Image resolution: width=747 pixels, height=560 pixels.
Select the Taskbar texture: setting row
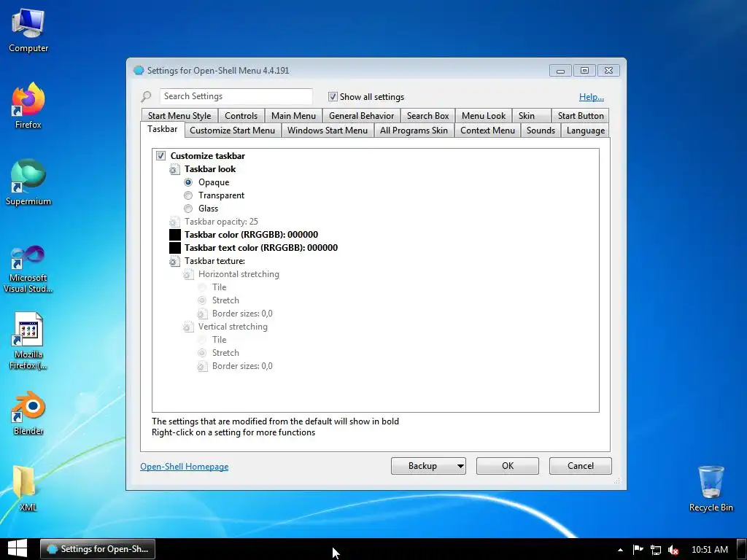pyautogui.click(x=215, y=261)
